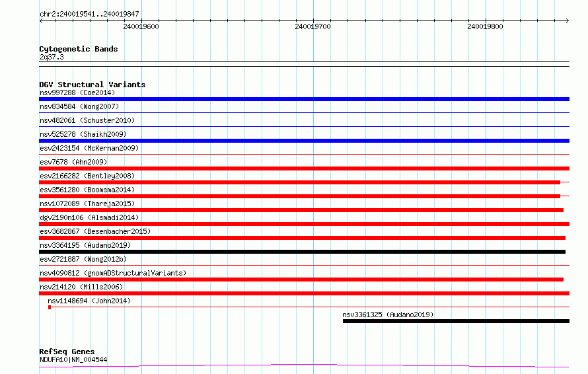Click the RefSeq Genes track title
Viewport: 588px width, 374px height.
tap(67, 352)
